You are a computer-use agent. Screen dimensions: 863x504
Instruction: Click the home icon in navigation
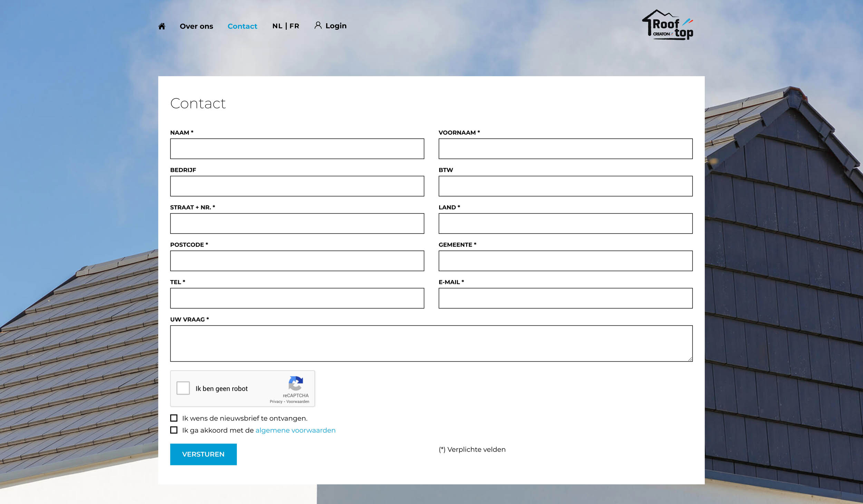[x=162, y=26]
